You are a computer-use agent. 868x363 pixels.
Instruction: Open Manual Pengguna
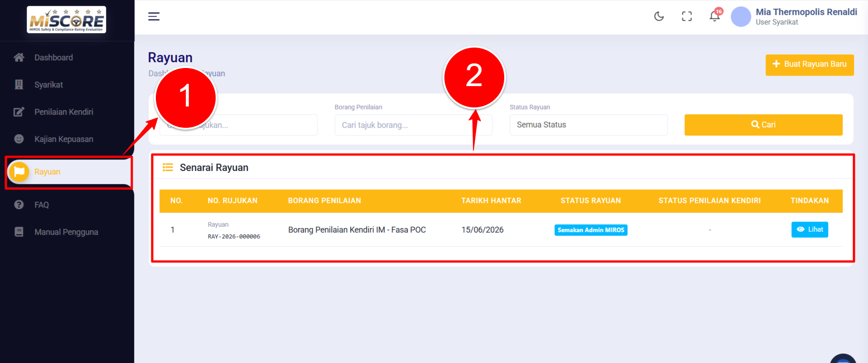point(66,232)
